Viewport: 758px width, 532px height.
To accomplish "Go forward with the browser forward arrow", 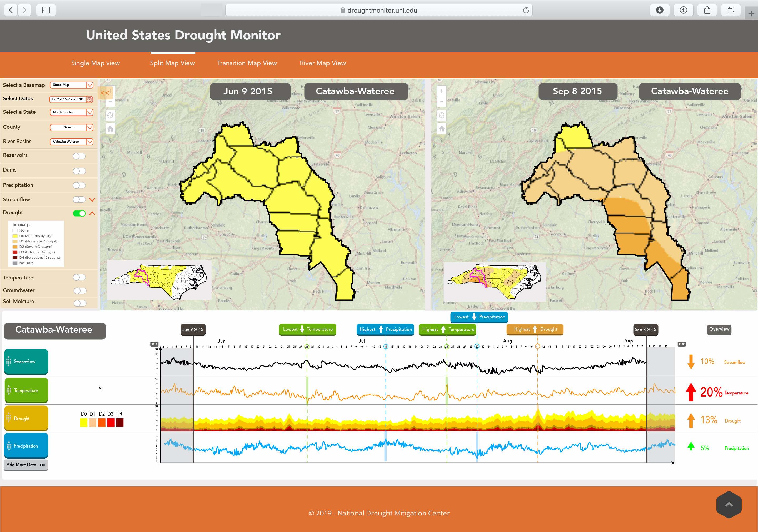I will pyautogui.click(x=24, y=10).
